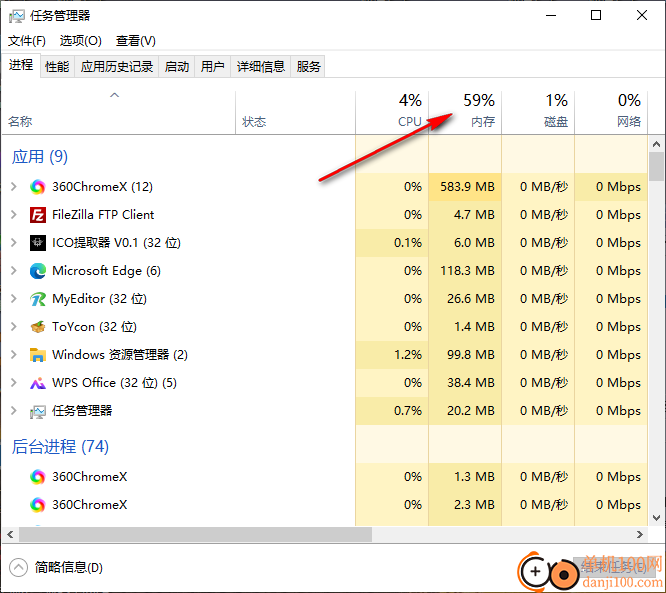
Task: Expand the Windows 资源管理器 (2) group
Action: click(14, 355)
